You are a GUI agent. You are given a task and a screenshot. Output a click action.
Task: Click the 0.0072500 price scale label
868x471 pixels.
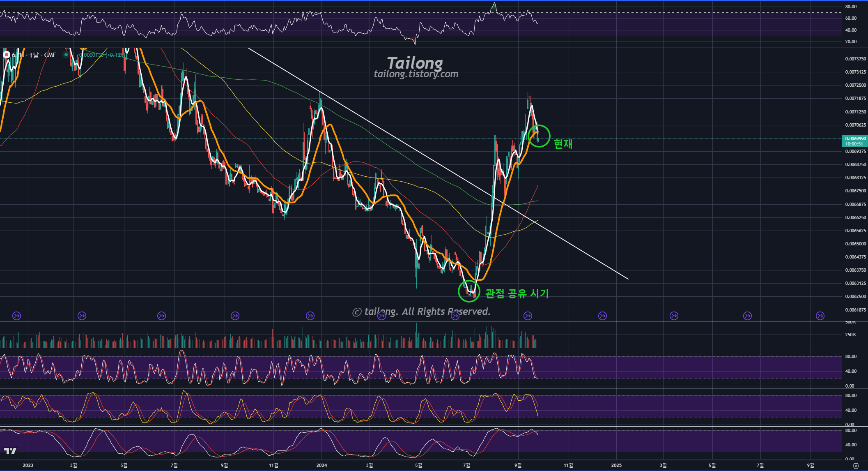(855, 85)
